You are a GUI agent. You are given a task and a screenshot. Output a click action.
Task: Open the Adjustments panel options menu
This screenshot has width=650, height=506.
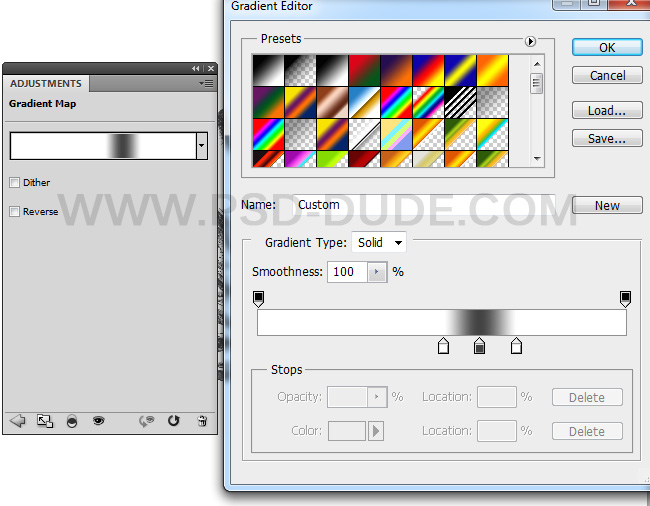206,84
